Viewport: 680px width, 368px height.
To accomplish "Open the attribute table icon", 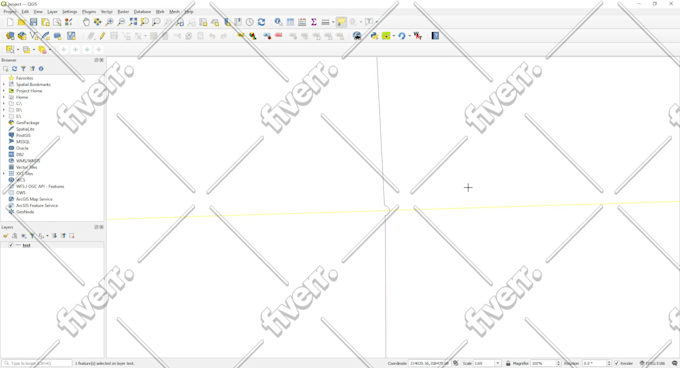I will [290, 22].
